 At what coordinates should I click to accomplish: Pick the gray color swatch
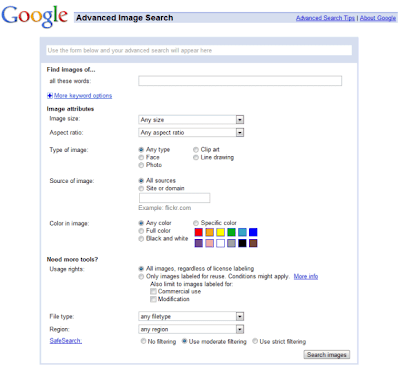tap(231, 243)
